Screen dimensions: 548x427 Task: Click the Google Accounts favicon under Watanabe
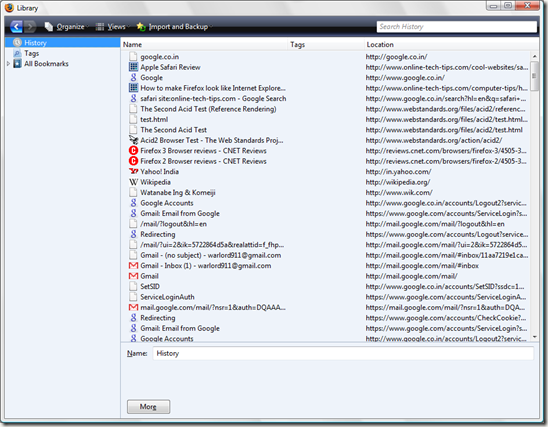pos(133,203)
